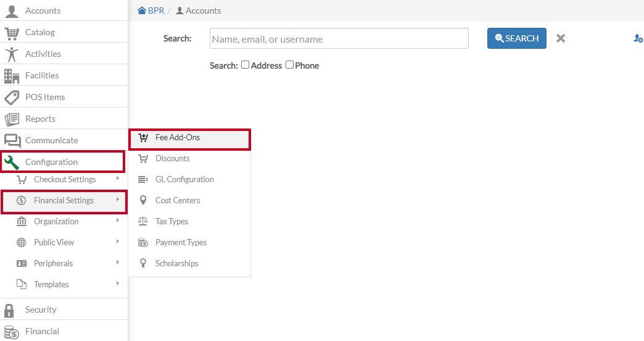The width and height of the screenshot is (644, 341).
Task: Open the Financial Settings label
Action: (x=64, y=200)
